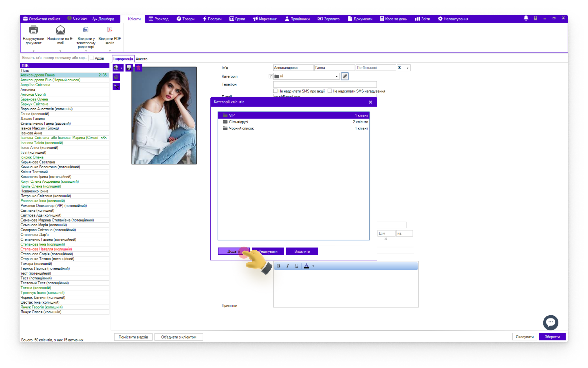Click the Редагувати button
The height and width of the screenshot is (368, 588).
(x=268, y=251)
